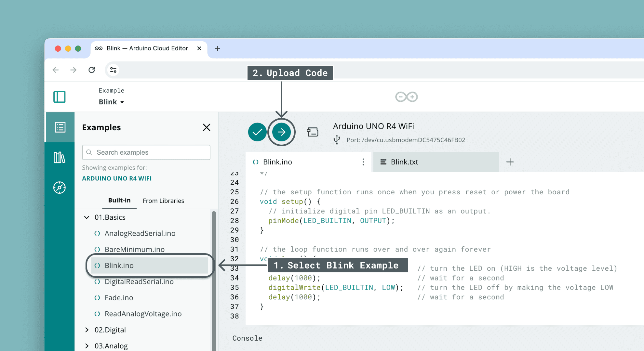Open the serial monitor icon
This screenshot has height=351, width=644.
pos(312,132)
